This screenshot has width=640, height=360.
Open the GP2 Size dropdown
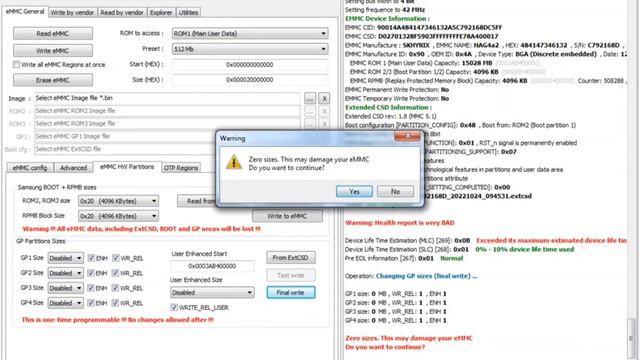[x=65, y=273]
